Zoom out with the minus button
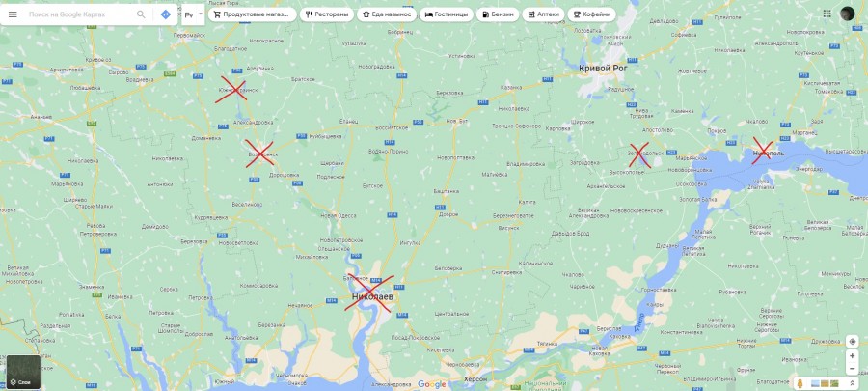The height and width of the screenshot is (391, 868). click(x=852, y=369)
